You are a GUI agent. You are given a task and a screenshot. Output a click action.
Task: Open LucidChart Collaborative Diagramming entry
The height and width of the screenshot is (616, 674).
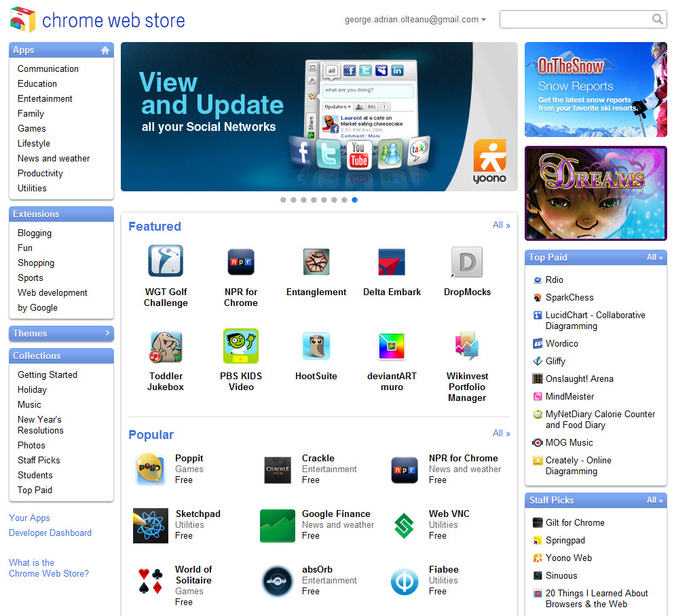click(x=595, y=320)
